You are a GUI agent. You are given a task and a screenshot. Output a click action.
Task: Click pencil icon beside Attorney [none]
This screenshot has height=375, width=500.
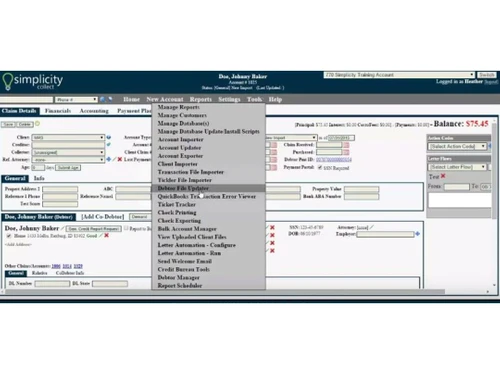coord(372,227)
